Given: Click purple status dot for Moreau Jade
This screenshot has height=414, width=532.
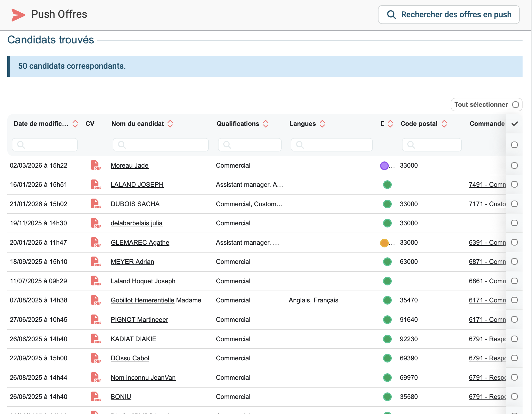Looking at the screenshot, I should click(x=384, y=165).
